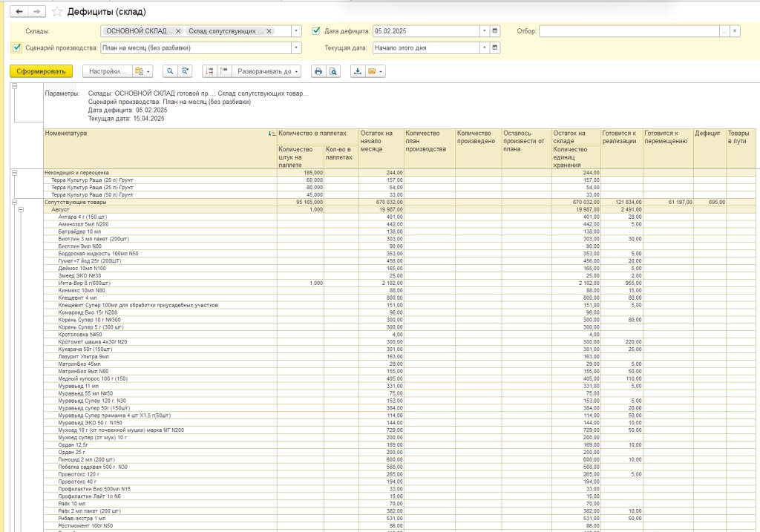Open the Склады dropdown list
760x532 pixels.
(297, 31)
